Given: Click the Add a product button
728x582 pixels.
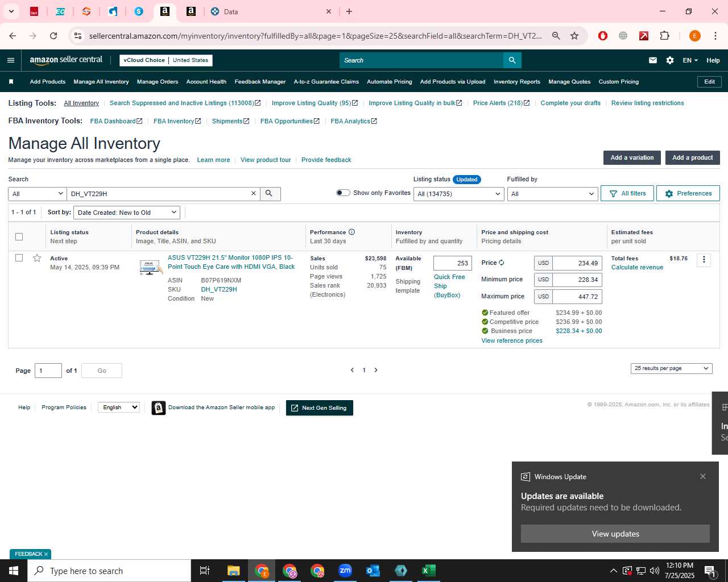Looking at the screenshot, I should pos(692,157).
